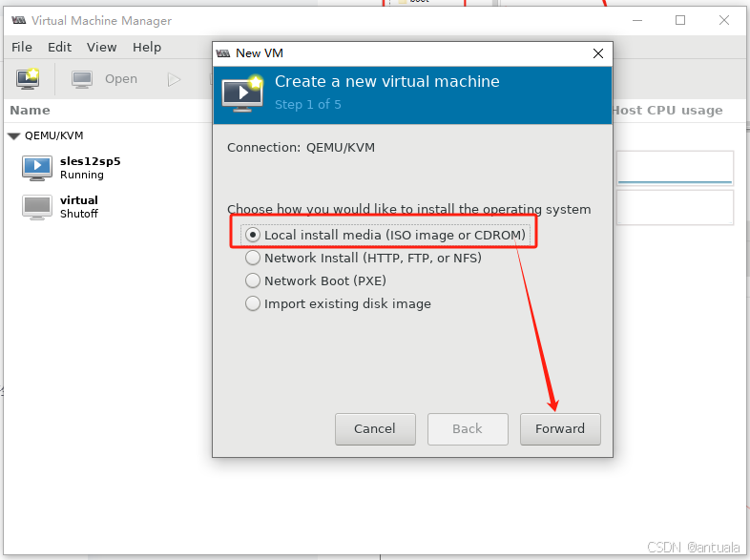Click the Running status text under sles12sp5
The image size is (750, 560).
tap(82, 175)
